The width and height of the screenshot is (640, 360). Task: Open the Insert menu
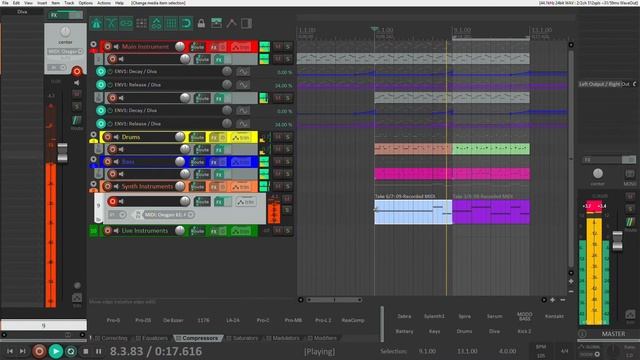pos(42,3)
